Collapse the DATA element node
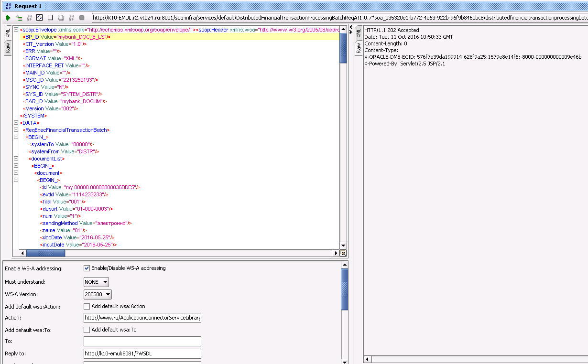 click(x=16, y=122)
